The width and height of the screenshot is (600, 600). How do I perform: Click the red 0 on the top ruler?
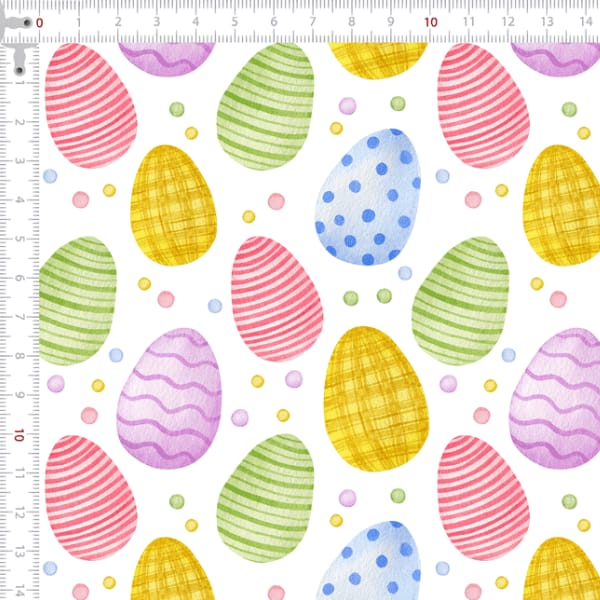coord(39,23)
